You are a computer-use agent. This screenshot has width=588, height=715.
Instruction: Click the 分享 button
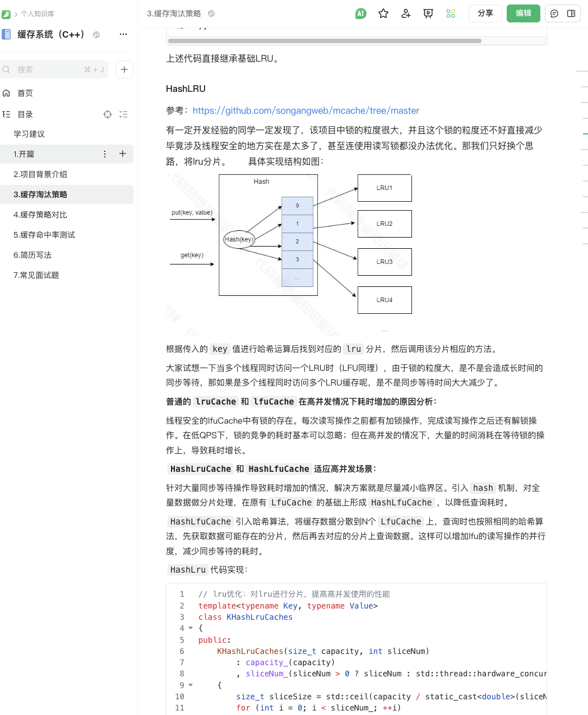(x=485, y=13)
